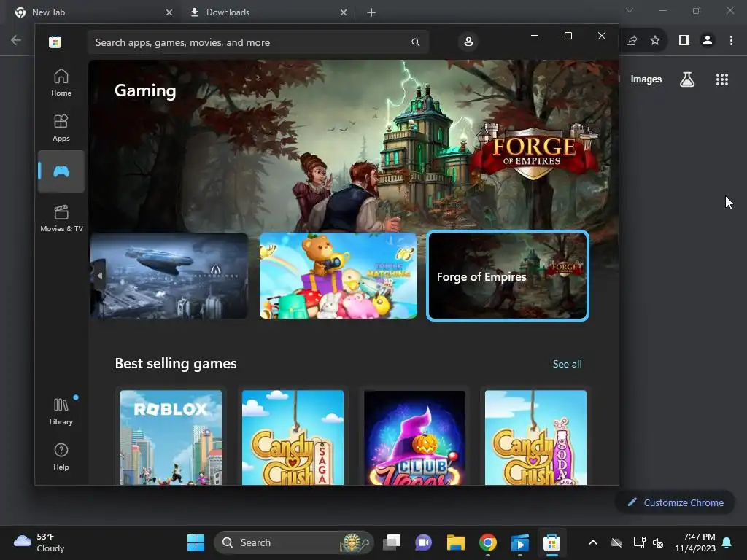Open the Library section
The height and width of the screenshot is (560, 747).
click(61, 411)
